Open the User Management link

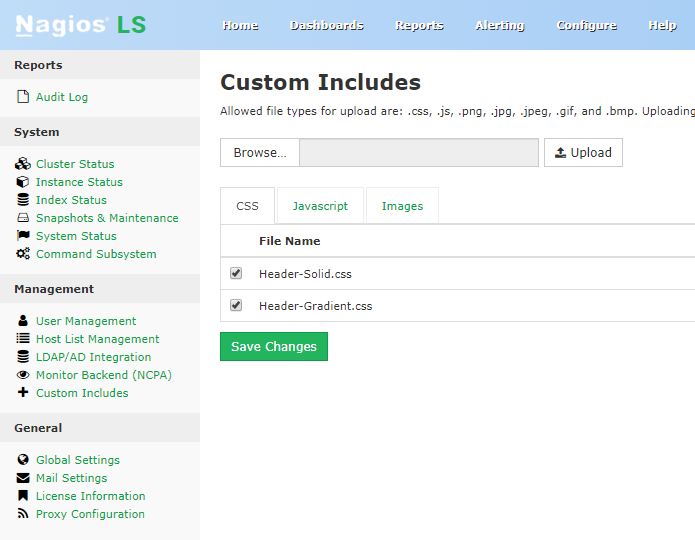pos(86,321)
